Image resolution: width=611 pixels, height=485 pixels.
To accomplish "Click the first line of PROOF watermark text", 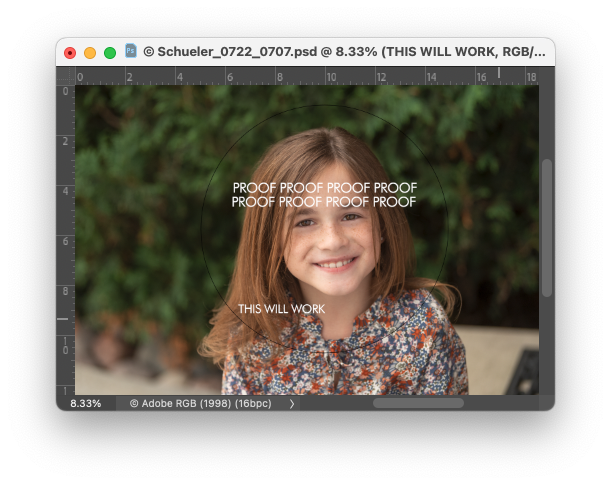I will (x=325, y=188).
